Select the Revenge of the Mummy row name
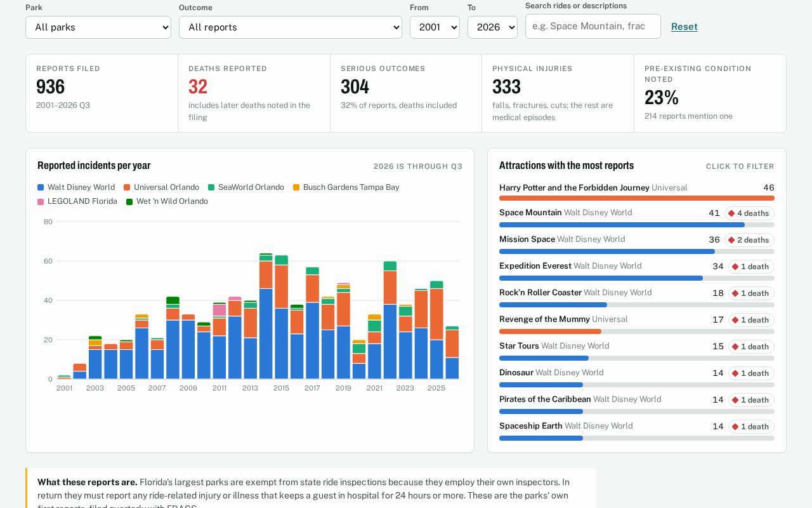 pos(544,319)
